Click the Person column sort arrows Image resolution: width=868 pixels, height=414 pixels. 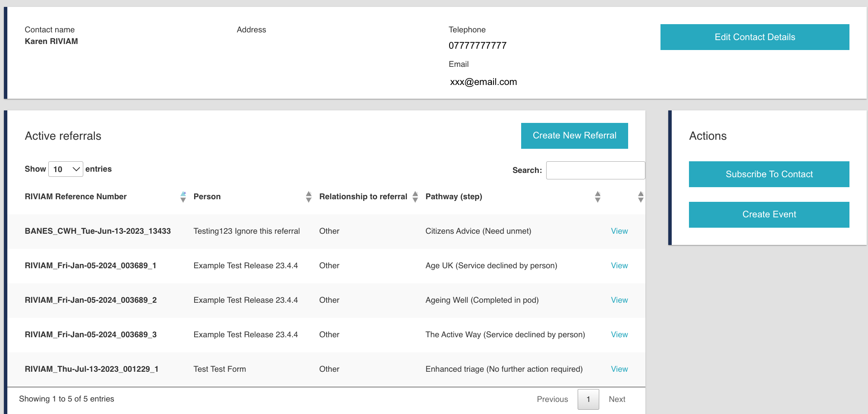point(308,197)
